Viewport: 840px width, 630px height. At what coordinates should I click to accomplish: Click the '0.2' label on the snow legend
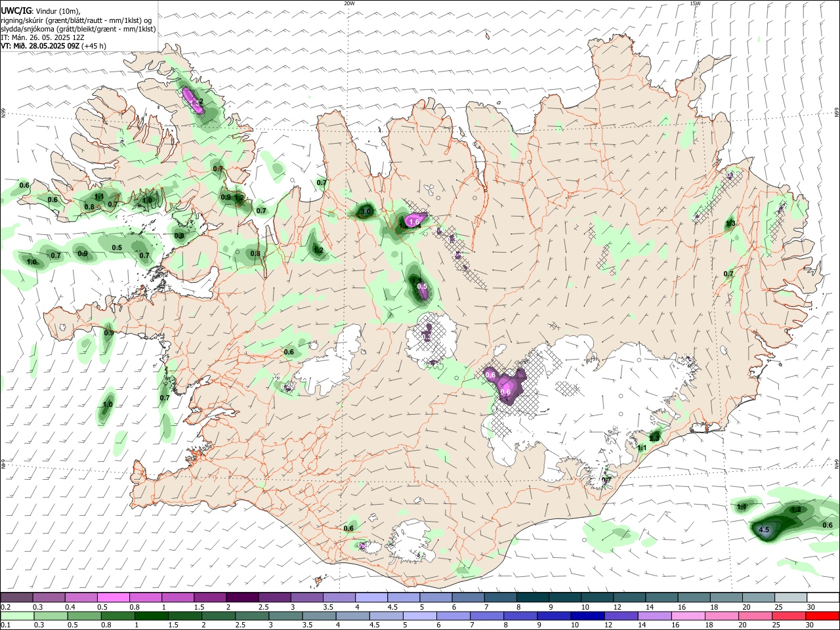click(5, 607)
